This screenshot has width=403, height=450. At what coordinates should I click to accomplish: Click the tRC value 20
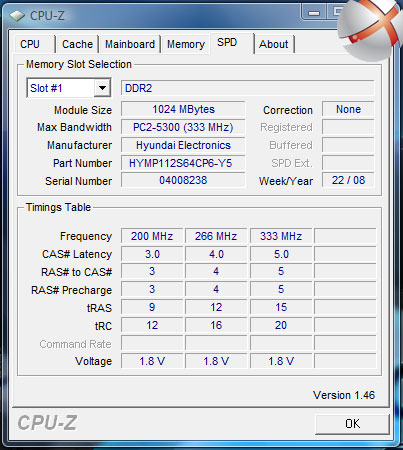[x=281, y=325]
